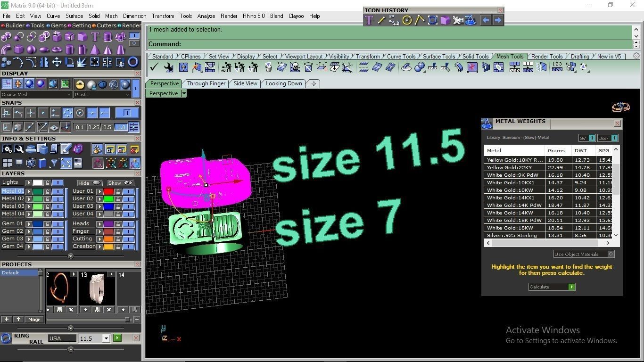Show layers with the Show eye toggle
Screen dimensions: 644x362
click(x=120, y=183)
